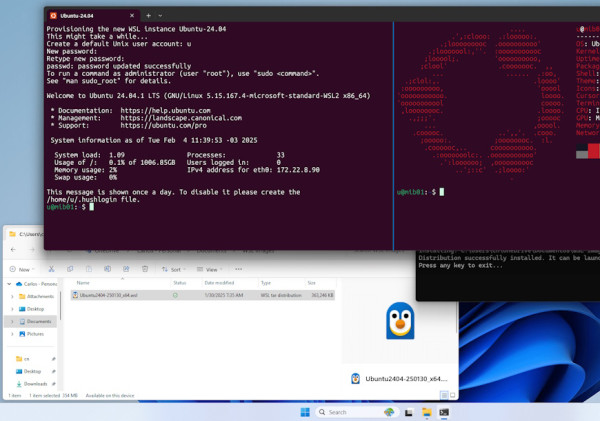
Task: Click the penguin preview thumbnail in the preview pane
Action: 400,321
